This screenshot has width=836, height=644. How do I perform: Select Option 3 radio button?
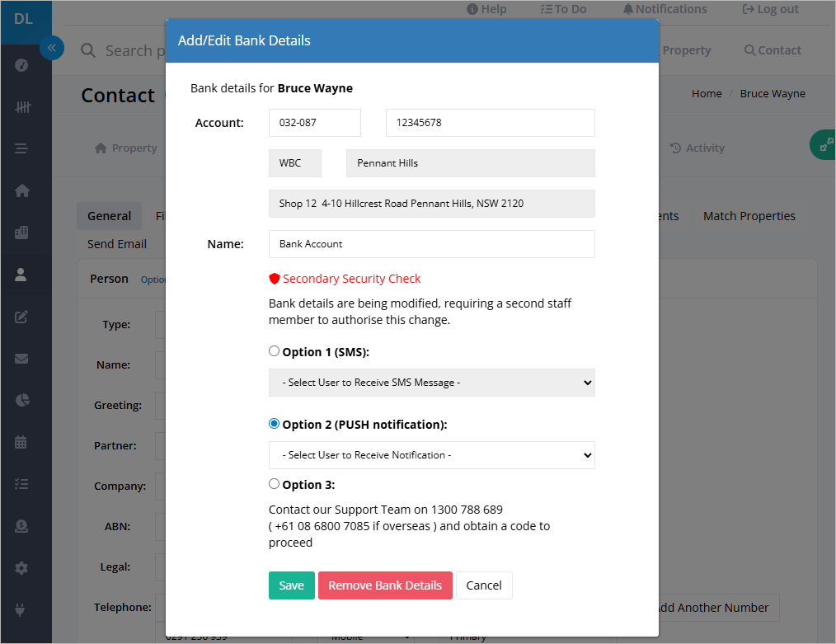pyautogui.click(x=274, y=484)
